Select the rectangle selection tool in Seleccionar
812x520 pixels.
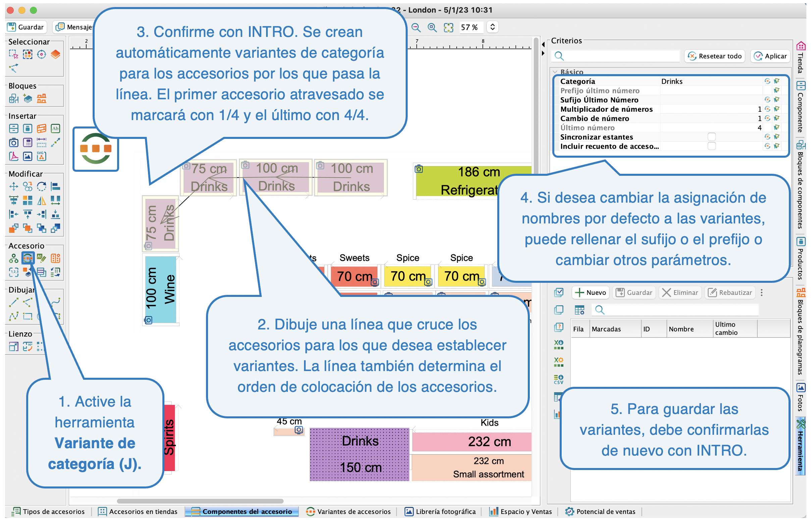pyautogui.click(x=13, y=54)
